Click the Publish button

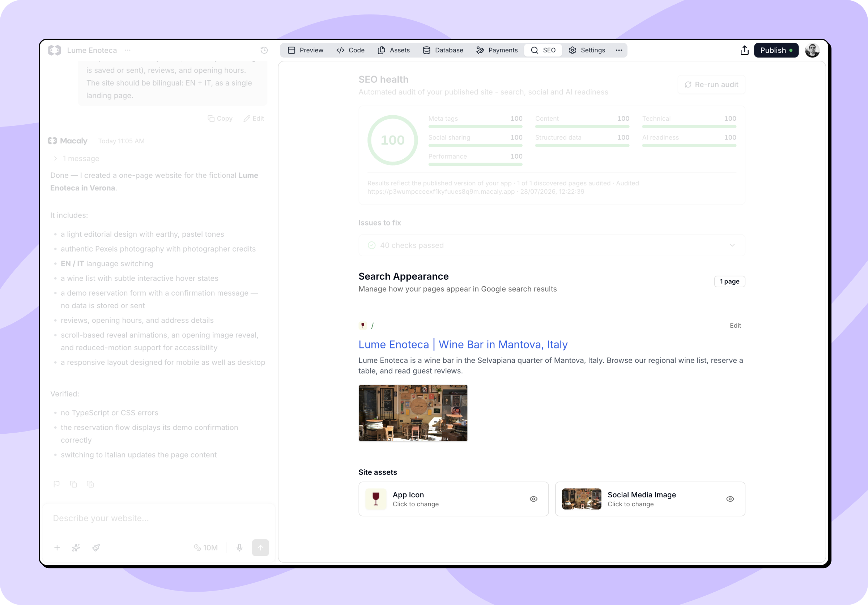click(776, 50)
